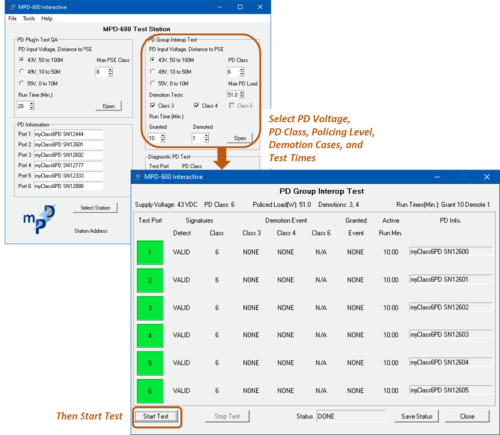This screenshot has width=500, height=435.
Task: Click the Port 5 PD information field
Action: click(x=69, y=175)
